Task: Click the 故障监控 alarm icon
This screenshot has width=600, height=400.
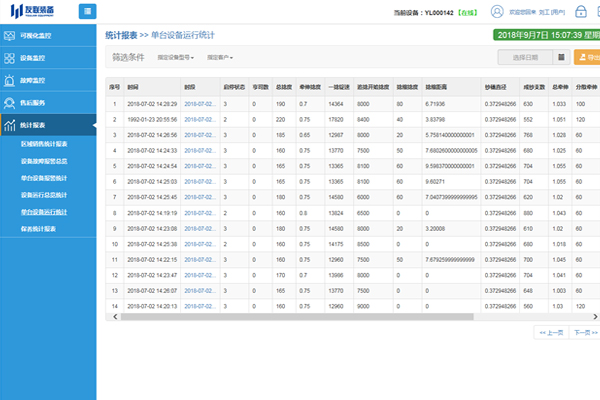Action: pos(11,80)
